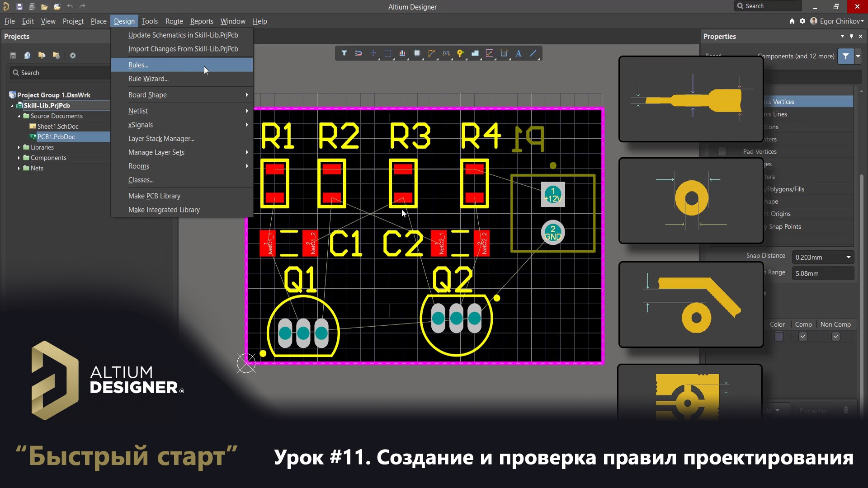Viewport: 868px width, 488px height.
Task: Select the interactive routing tool
Action: (x=432, y=53)
